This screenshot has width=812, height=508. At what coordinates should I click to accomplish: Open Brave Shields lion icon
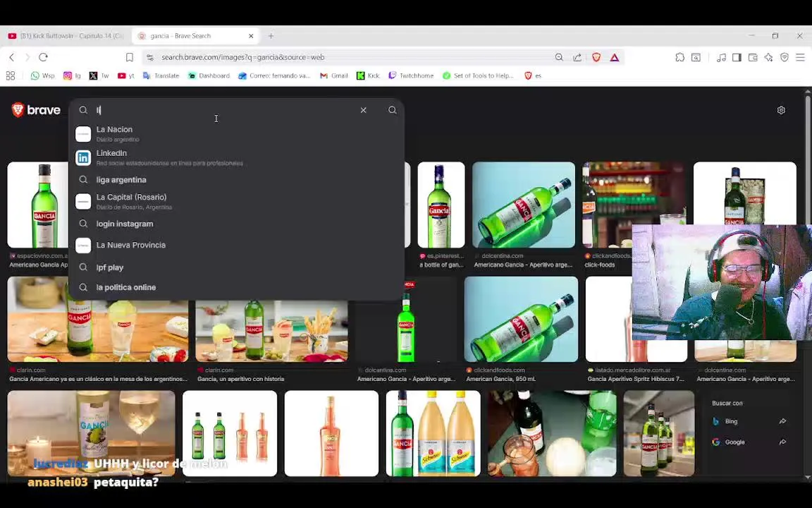point(596,57)
